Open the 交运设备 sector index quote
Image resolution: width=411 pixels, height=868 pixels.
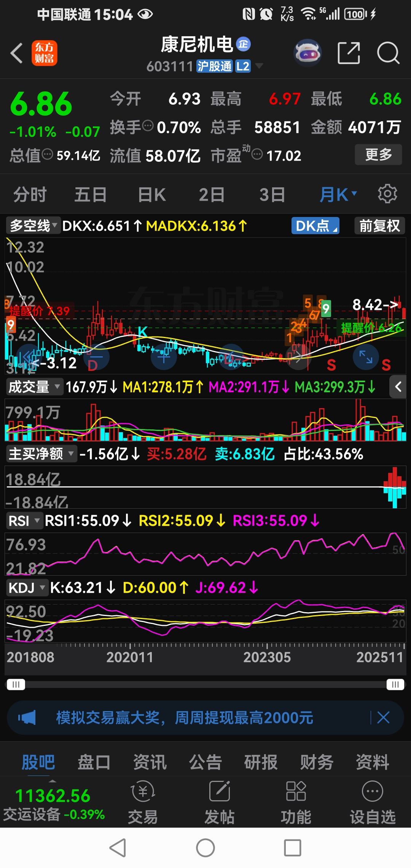[53, 804]
